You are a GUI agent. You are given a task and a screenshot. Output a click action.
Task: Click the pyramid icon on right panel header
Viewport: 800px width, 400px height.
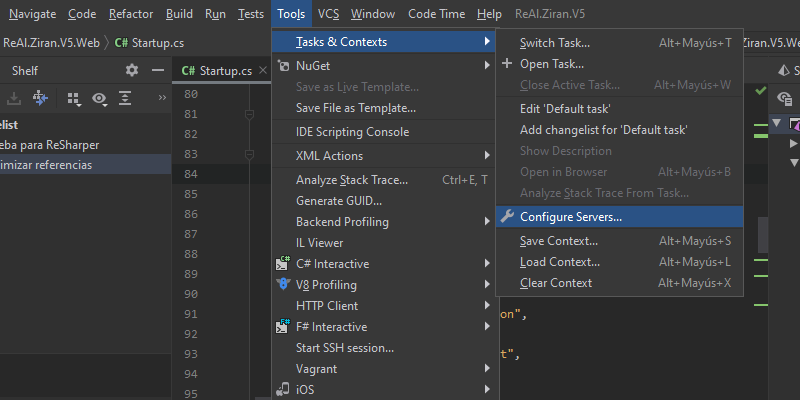pos(783,70)
